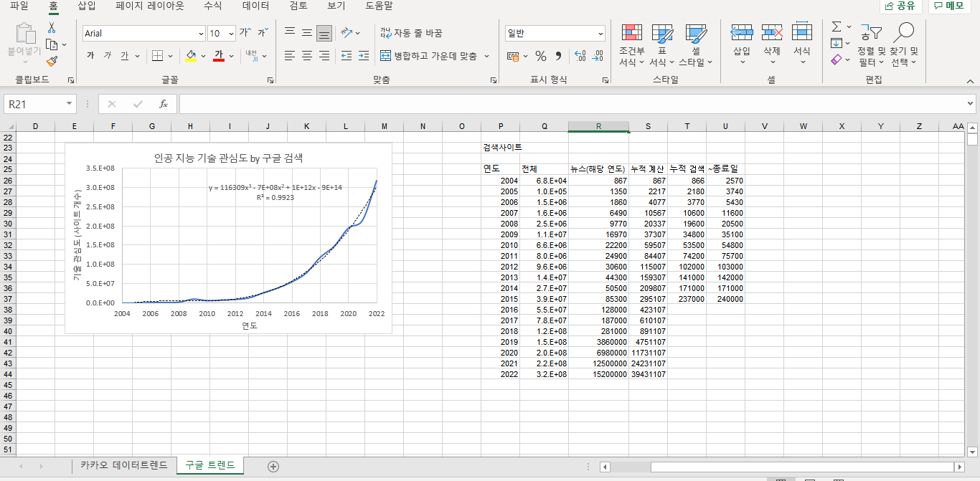980x481 pixels.
Task: Open 정렬 및 필터 sort and filter
Action: (872, 44)
